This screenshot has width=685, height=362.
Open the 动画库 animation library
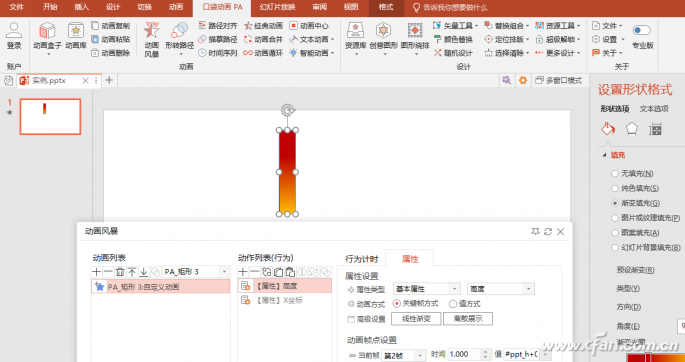76,36
